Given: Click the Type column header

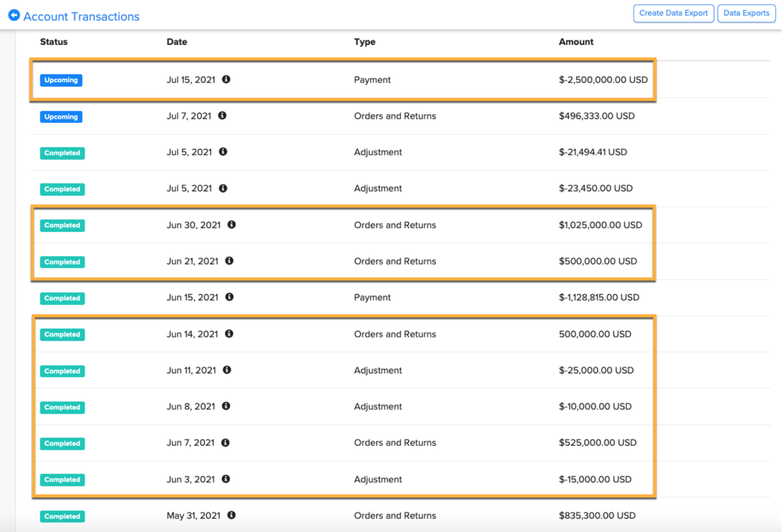Looking at the screenshot, I should click(x=365, y=42).
